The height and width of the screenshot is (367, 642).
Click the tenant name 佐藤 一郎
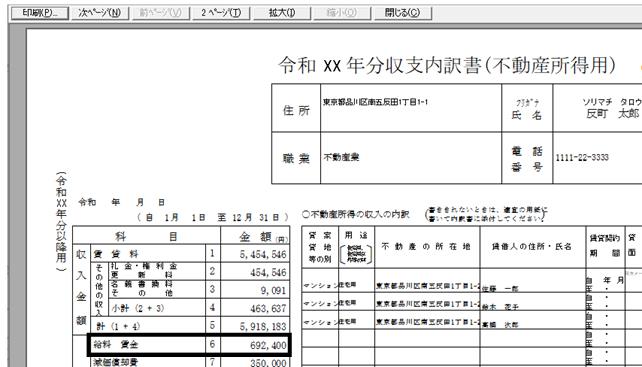point(500,288)
